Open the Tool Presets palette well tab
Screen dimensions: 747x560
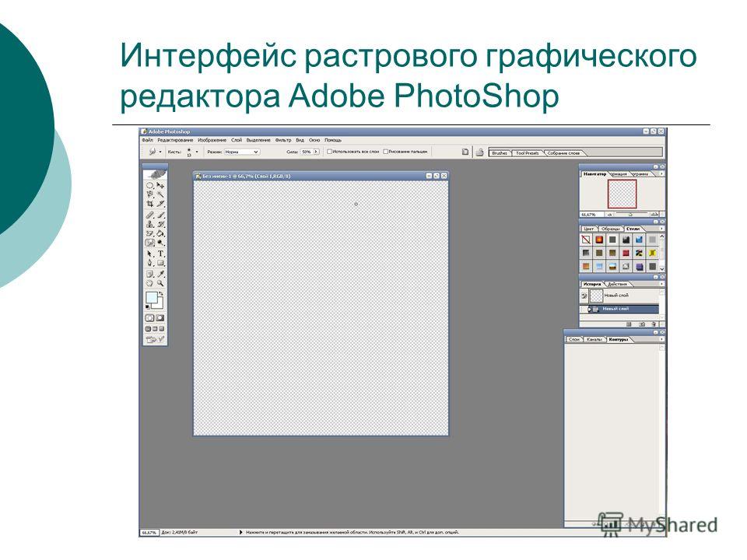tap(528, 153)
